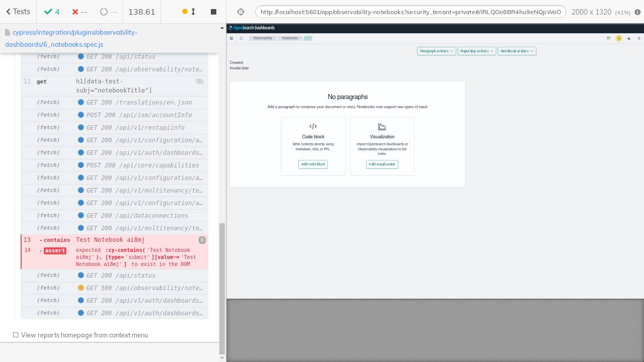Open the viewport scaling info icon
644x362 pixels.
[637, 12]
